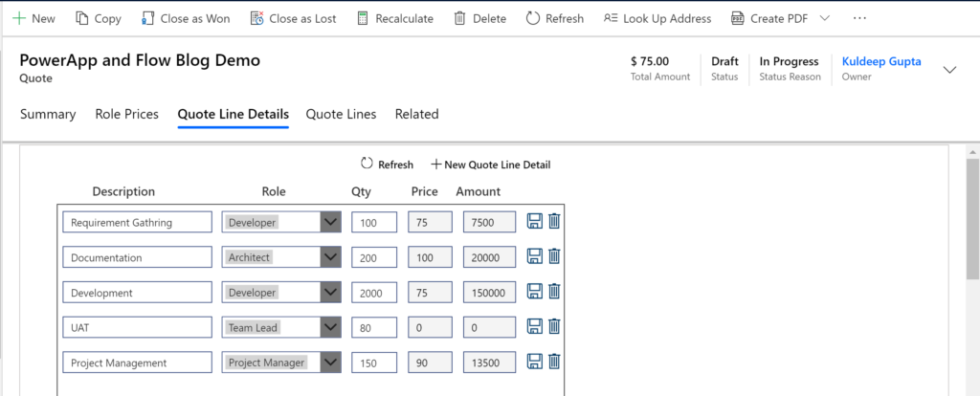The width and height of the screenshot is (980, 396).
Task: Switch to the Quote Lines tab
Action: [x=341, y=114]
